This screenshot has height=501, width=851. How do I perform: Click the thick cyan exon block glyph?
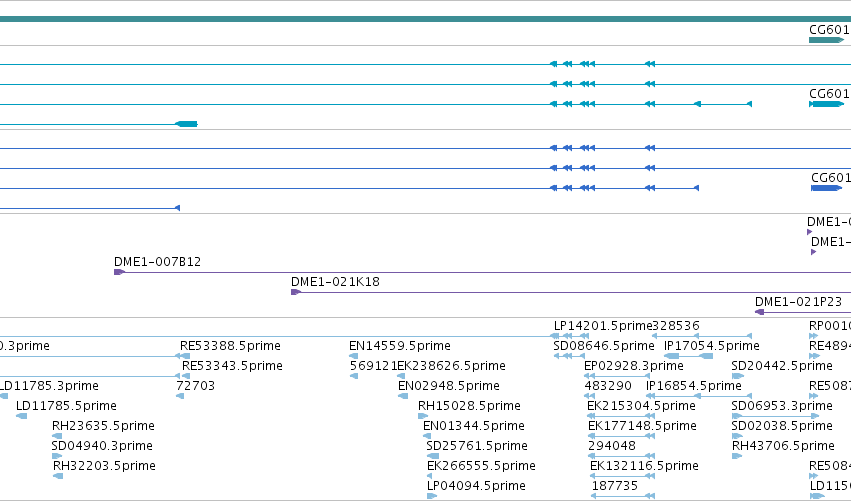pos(187,124)
